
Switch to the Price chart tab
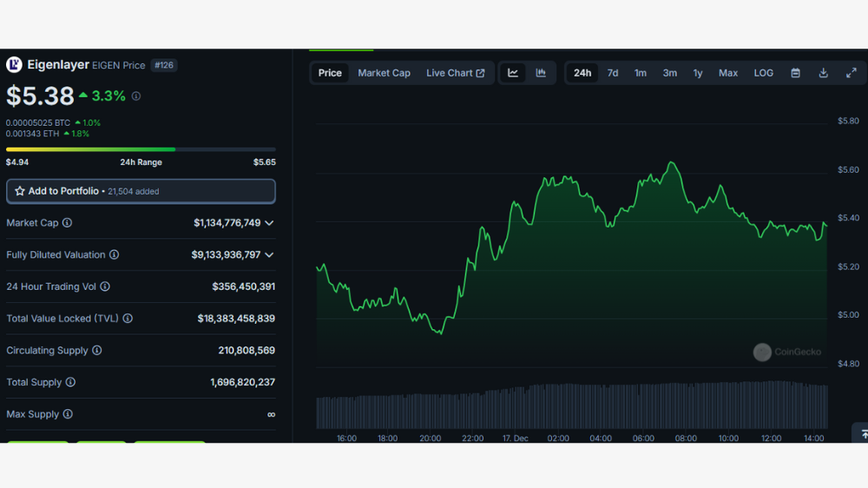pyautogui.click(x=330, y=73)
